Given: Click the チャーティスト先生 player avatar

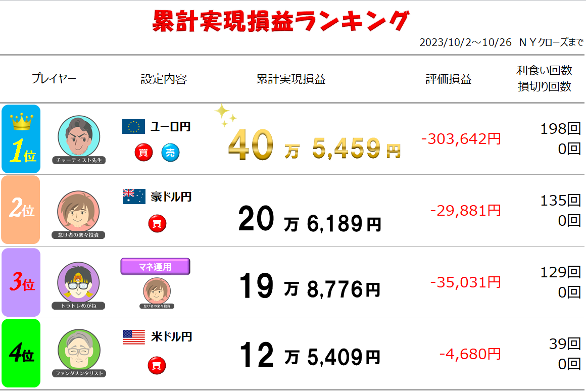Looking at the screenshot, I should coord(79,139).
